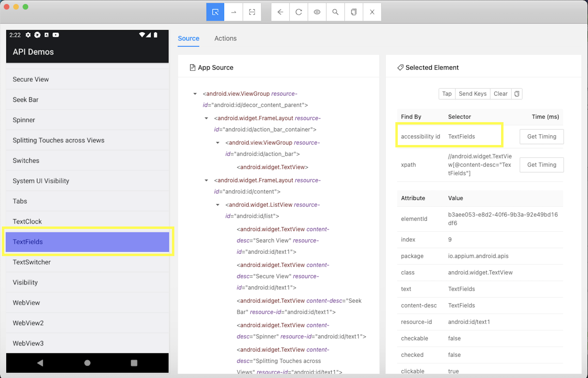The height and width of the screenshot is (378, 588).
Task: Switch to the Source tab
Action: click(189, 38)
